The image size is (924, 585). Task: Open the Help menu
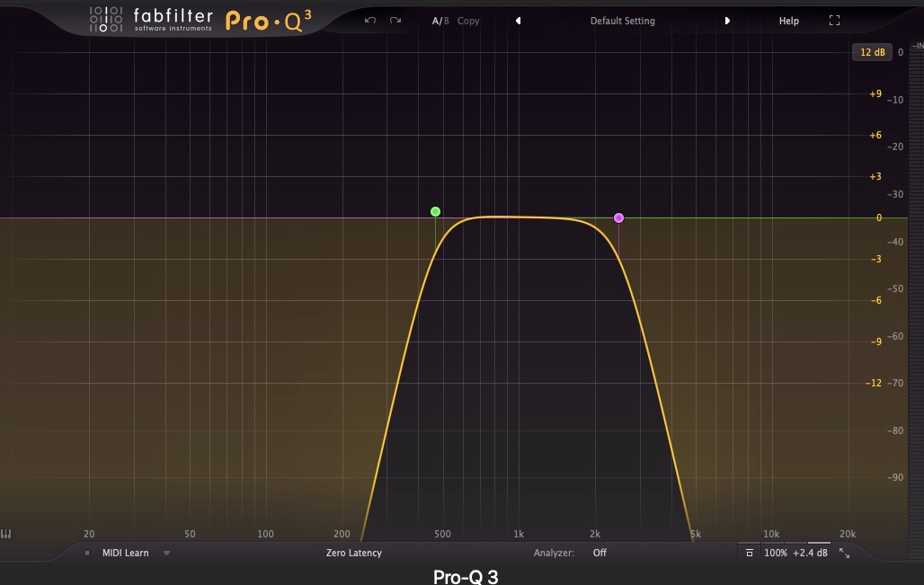tap(788, 21)
